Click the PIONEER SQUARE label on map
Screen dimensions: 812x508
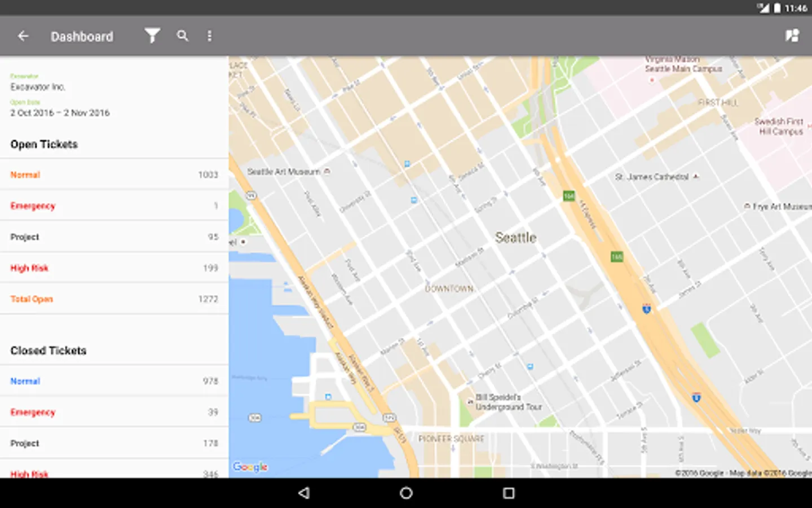tap(451, 439)
